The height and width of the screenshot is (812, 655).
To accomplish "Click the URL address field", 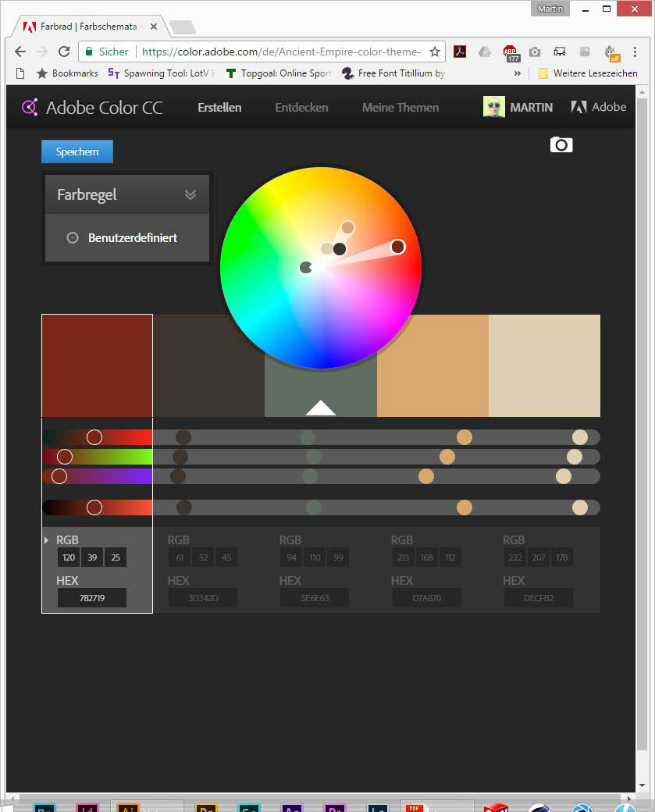I will pyautogui.click(x=281, y=52).
